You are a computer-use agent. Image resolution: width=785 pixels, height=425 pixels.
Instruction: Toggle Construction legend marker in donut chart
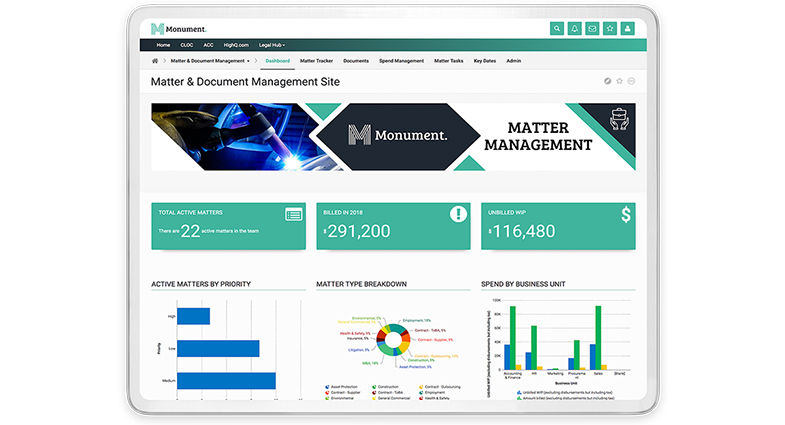tap(374, 387)
